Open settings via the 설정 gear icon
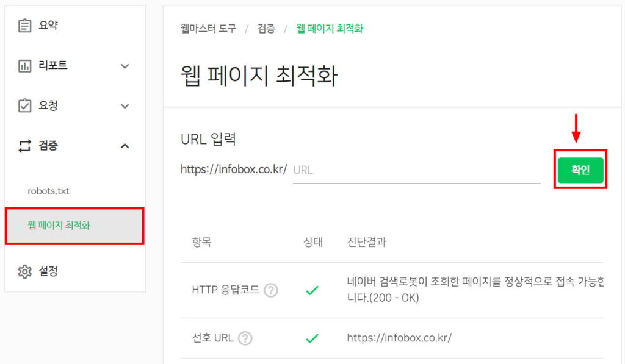The height and width of the screenshot is (364, 625). tap(24, 271)
